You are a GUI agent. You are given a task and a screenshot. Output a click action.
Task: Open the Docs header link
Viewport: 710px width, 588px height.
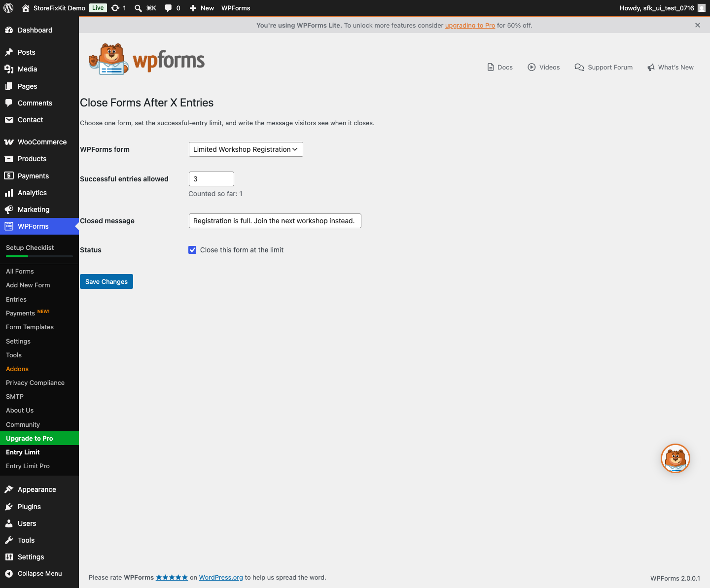(x=500, y=67)
